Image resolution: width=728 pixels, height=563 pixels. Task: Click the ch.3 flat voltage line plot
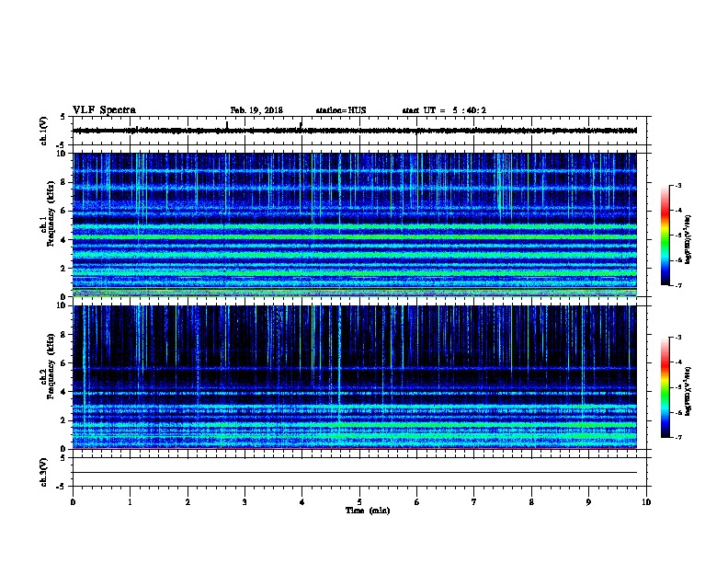[355, 473]
